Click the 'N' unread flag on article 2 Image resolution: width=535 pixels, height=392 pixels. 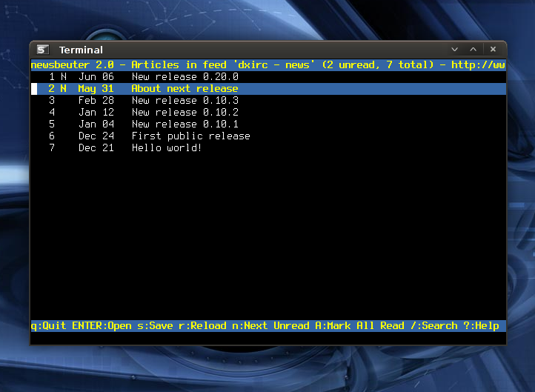point(64,89)
